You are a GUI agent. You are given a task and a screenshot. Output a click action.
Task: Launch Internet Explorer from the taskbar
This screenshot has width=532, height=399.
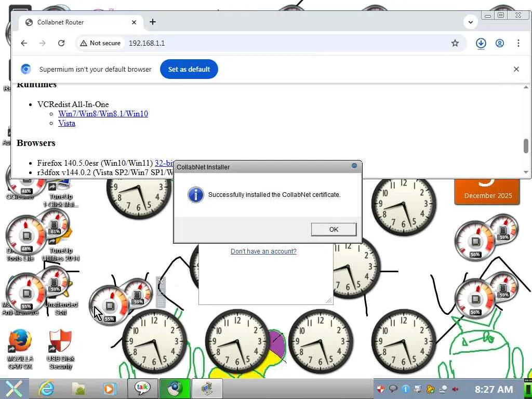tap(46, 389)
